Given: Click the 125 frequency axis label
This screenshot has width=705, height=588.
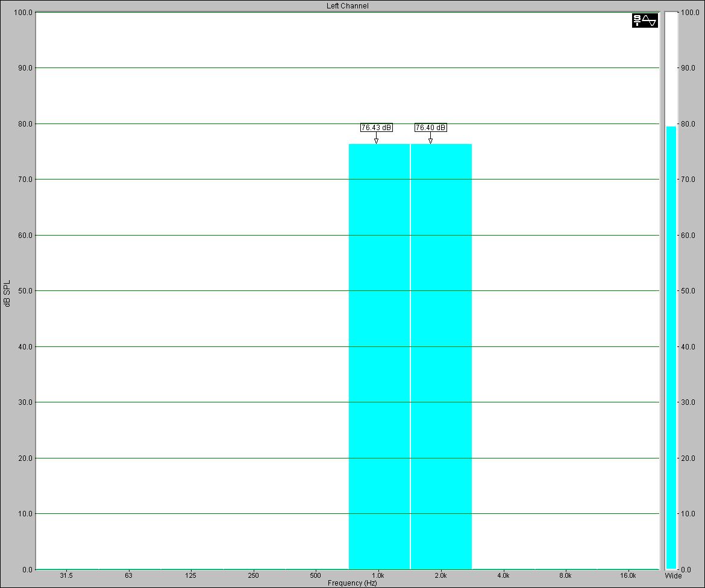Looking at the screenshot, I should point(190,575).
